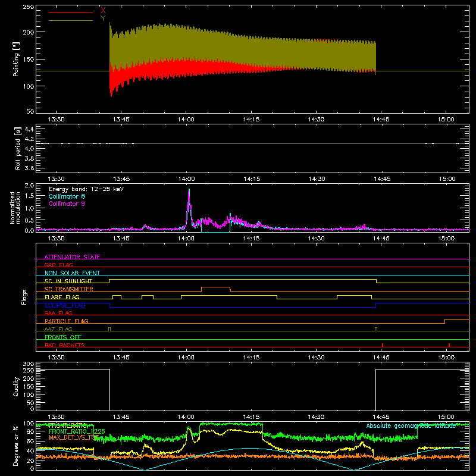The height and width of the screenshot is (476, 476).
Task: Select the SC_IN_SUNLIGHT flag label
Action: [x=68, y=281]
